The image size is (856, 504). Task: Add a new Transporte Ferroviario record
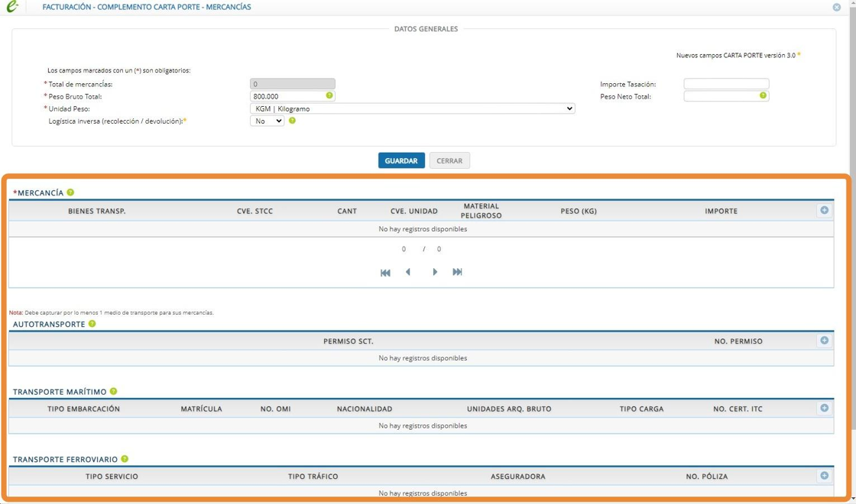point(825,477)
